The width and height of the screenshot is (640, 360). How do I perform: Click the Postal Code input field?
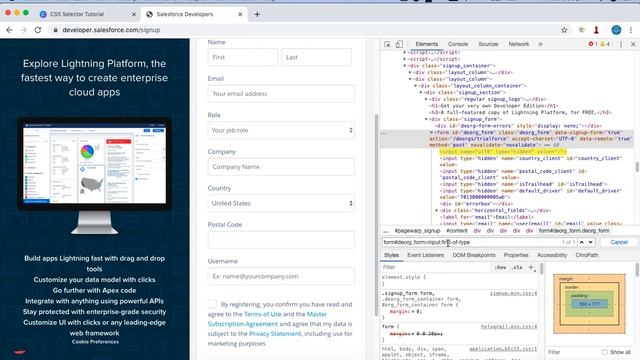pos(281,240)
